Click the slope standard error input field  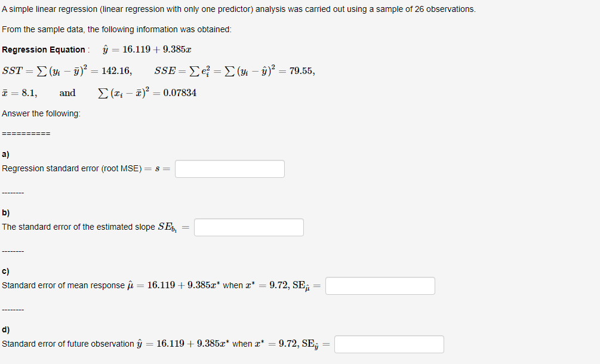tap(249, 227)
